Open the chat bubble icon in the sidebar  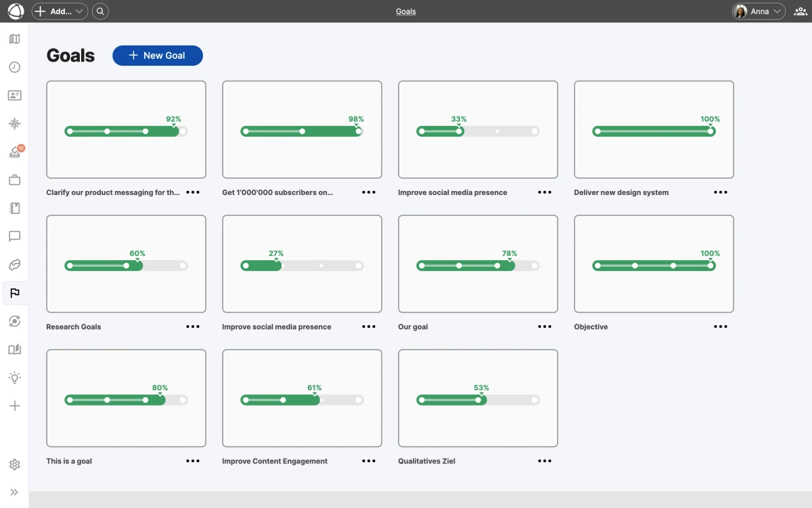(x=14, y=236)
